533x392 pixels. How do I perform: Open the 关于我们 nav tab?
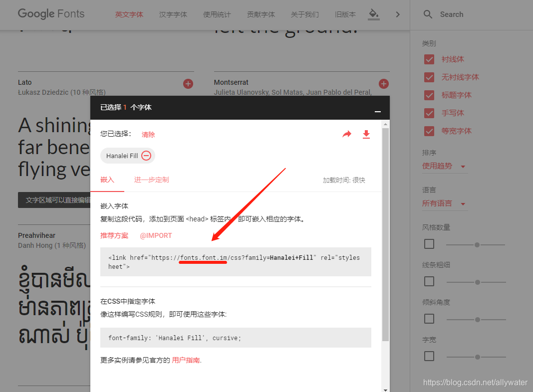tap(304, 14)
